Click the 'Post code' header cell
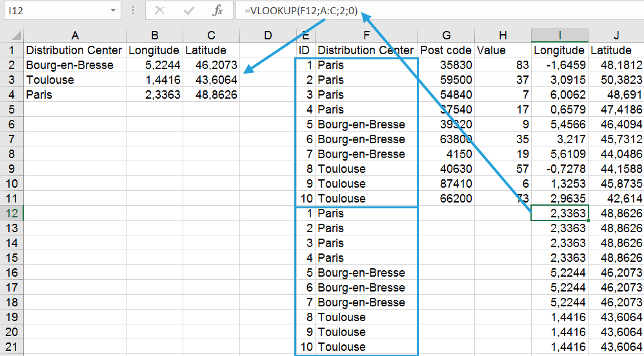Image resolution: width=644 pixels, height=356 pixels. [x=446, y=50]
